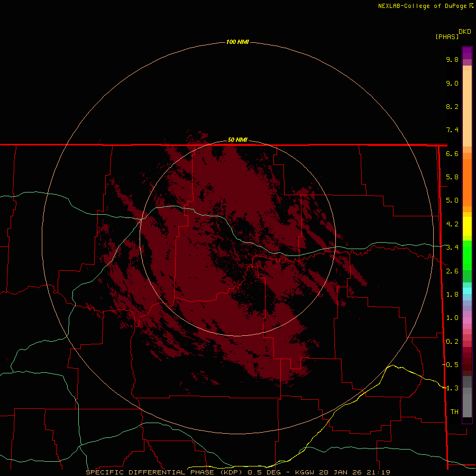Click the 6.6 value on the color scale

point(452,153)
